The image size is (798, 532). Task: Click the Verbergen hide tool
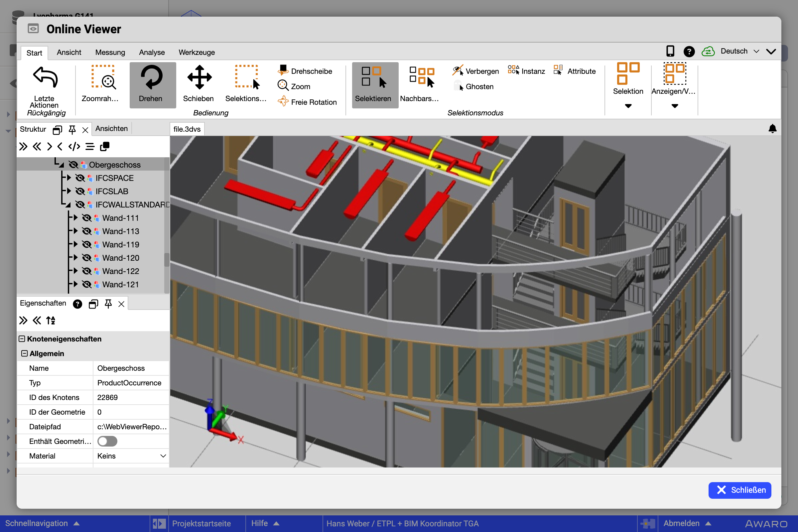(x=476, y=71)
